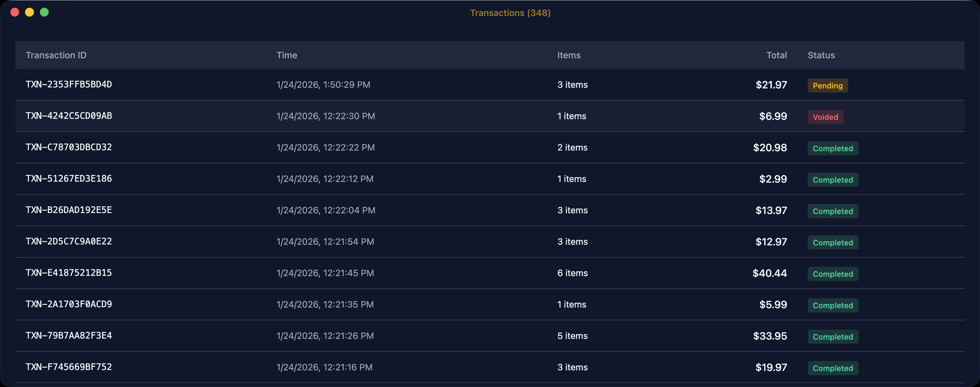
Task: Sort by the Time column header
Action: pyautogui.click(x=287, y=55)
